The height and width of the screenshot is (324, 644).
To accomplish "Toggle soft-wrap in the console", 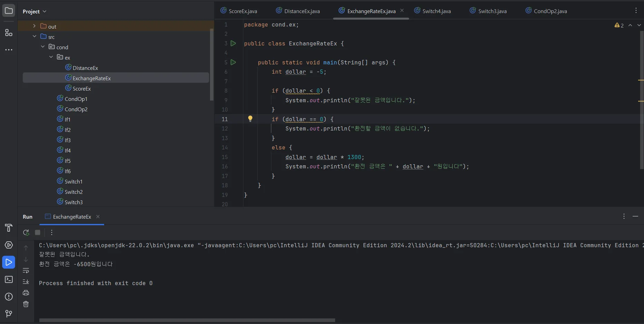I will tap(26, 271).
